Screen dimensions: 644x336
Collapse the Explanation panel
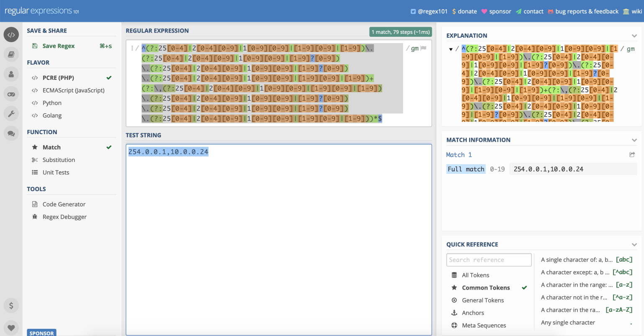(x=635, y=36)
